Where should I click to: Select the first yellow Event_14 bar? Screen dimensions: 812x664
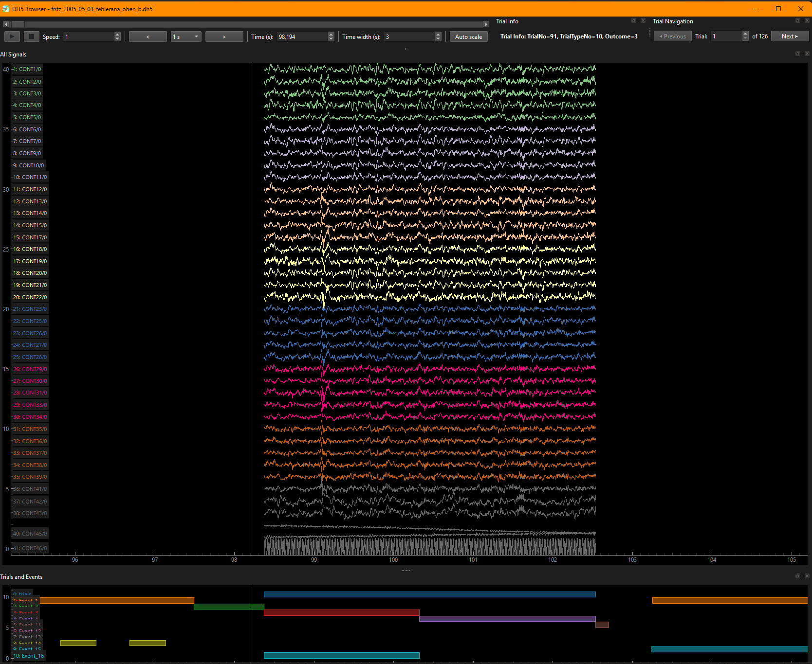[x=78, y=643]
